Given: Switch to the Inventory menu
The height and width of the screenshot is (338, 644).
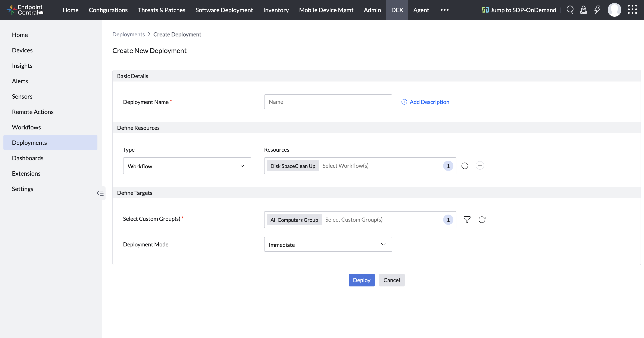Looking at the screenshot, I should pos(276,10).
